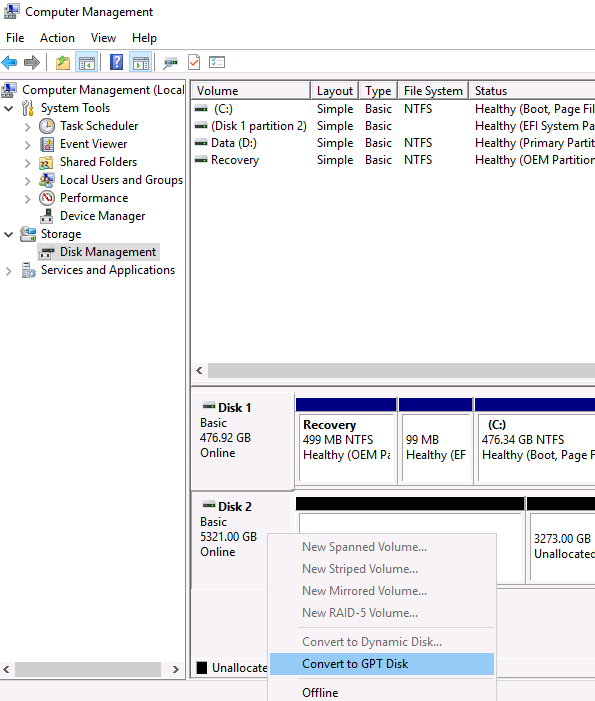Viewport: 595px width, 701px height.
Task: Click the Status column header
Action: pos(532,91)
